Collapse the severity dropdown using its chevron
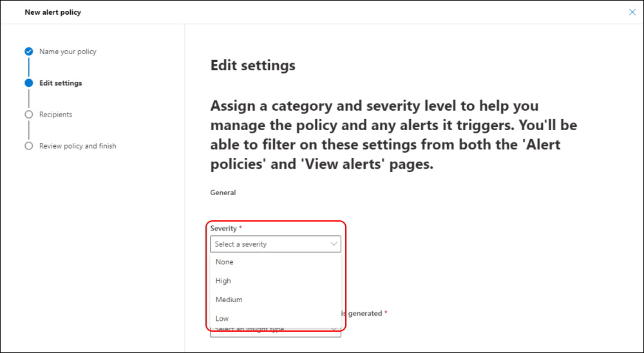The height and width of the screenshot is (353, 644). point(334,244)
